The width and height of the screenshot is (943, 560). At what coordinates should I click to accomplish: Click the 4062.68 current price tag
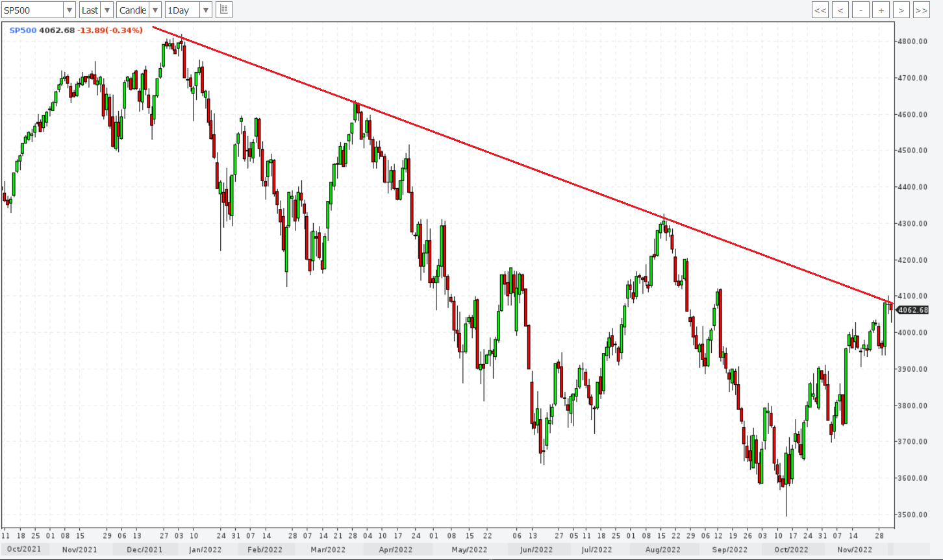pos(913,310)
